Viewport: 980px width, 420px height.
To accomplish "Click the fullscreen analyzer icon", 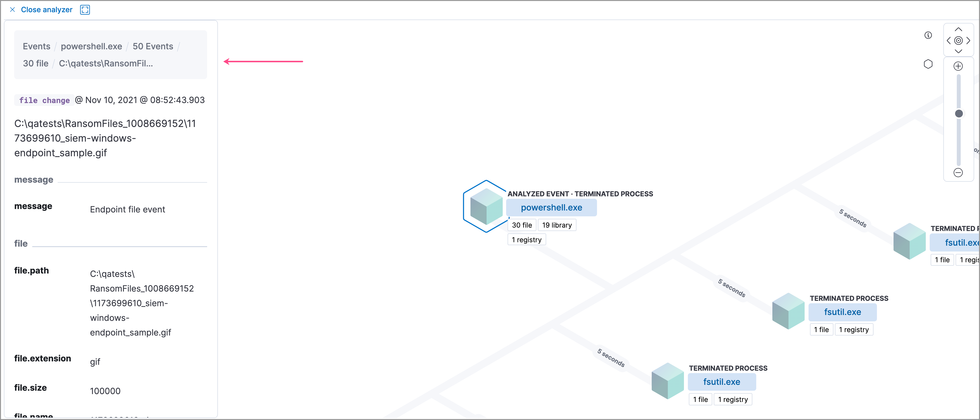I will click(x=85, y=10).
